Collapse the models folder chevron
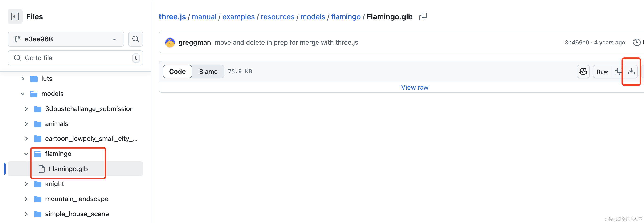This screenshot has height=223, width=644. coord(23,94)
